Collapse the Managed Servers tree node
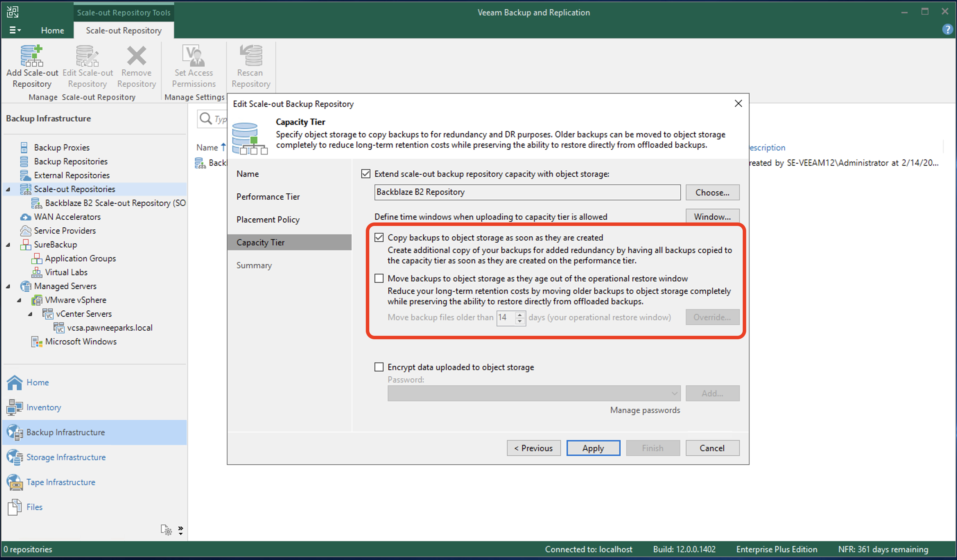This screenshot has width=957, height=560. click(x=8, y=286)
